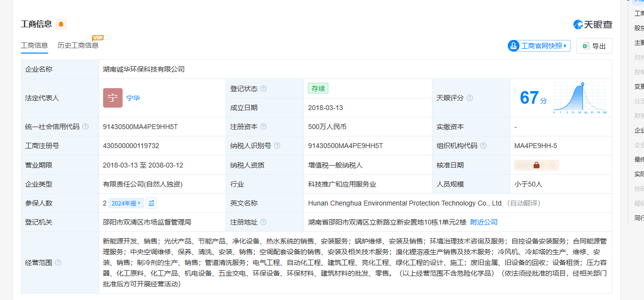This screenshot has width=644, height=300.
Task: Click the 导出 export button
Action: coord(594,46)
